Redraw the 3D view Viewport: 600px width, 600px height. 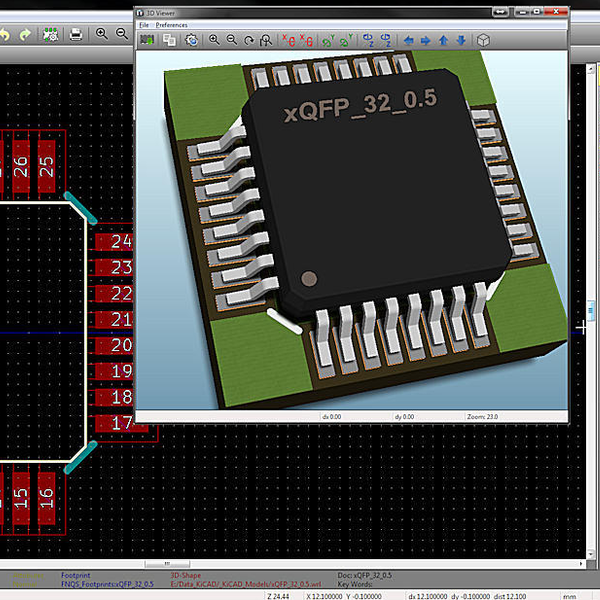[248, 40]
